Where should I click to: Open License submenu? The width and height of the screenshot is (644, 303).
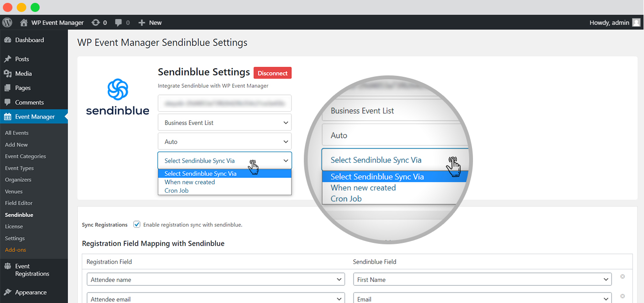click(14, 227)
